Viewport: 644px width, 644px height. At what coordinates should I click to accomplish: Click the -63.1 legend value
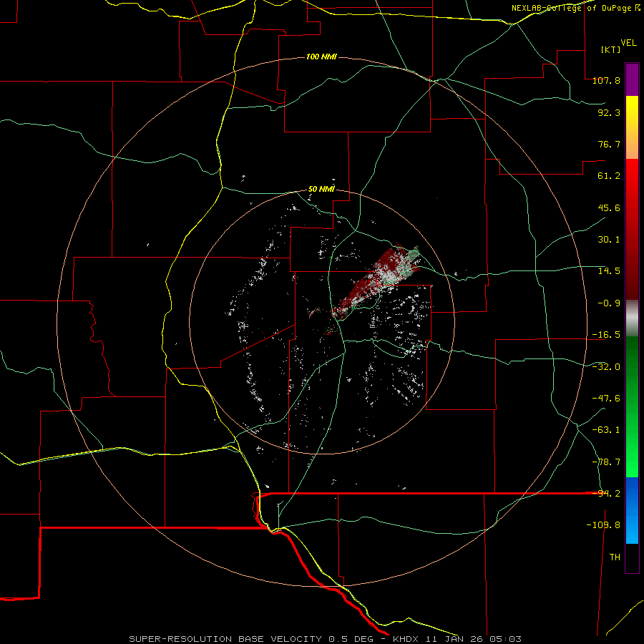606,430
